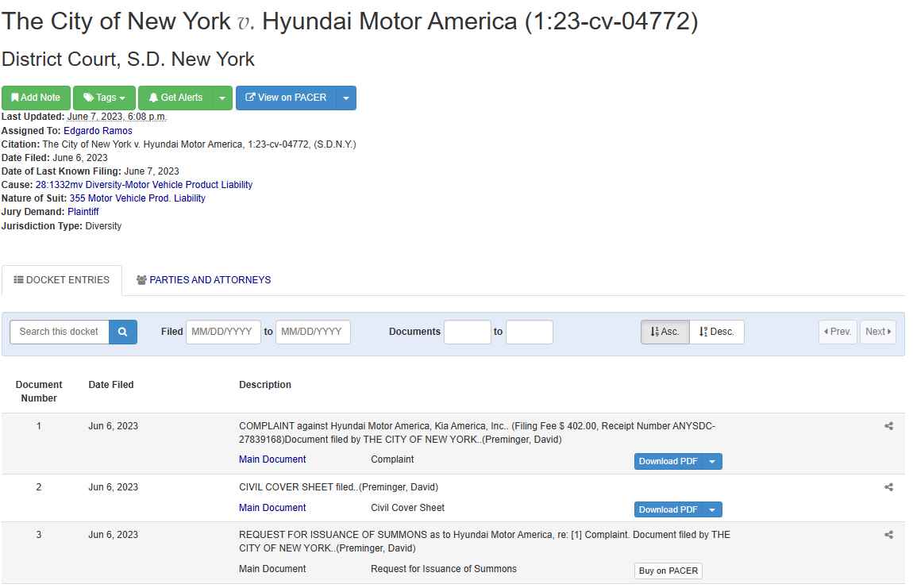
Task: Sort docket entries ascending with Asc.
Action: pos(665,332)
